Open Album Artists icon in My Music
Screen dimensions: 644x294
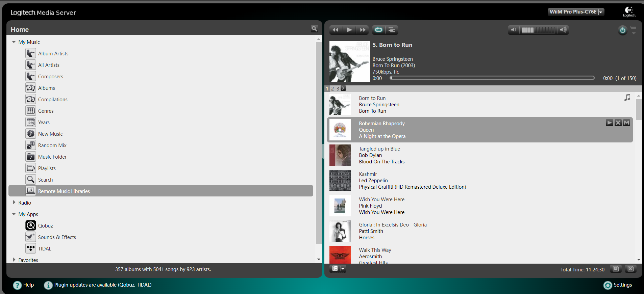(x=31, y=53)
